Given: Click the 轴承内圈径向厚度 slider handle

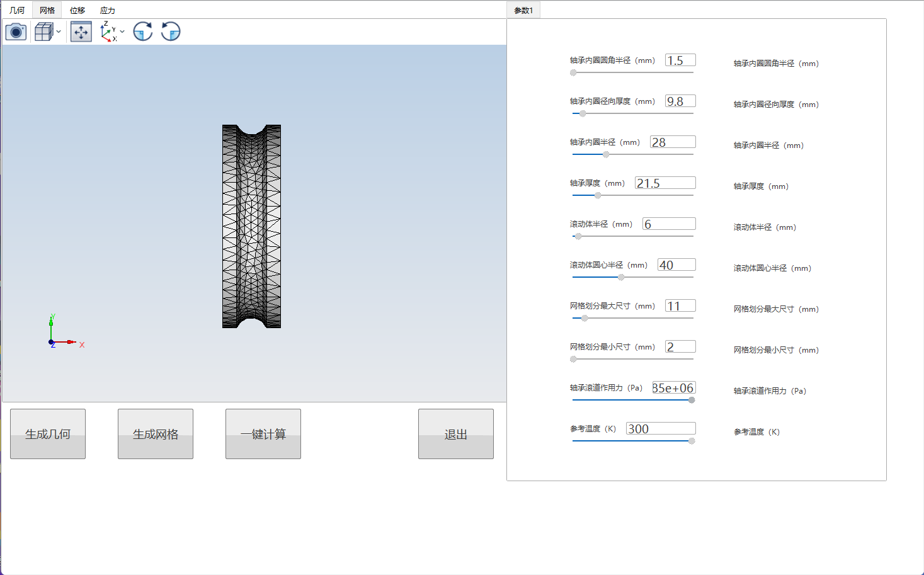Looking at the screenshot, I should pyautogui.click(x=583, y=113).
